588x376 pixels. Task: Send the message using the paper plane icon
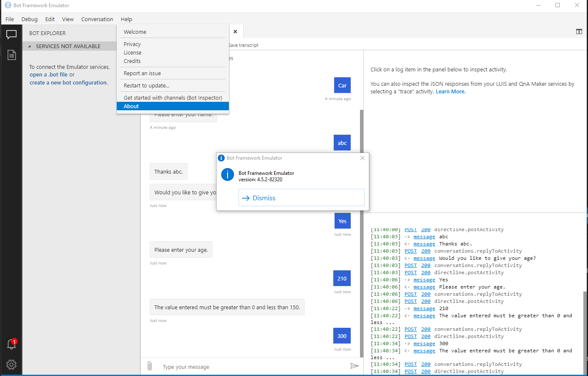(x=355, y=366)
